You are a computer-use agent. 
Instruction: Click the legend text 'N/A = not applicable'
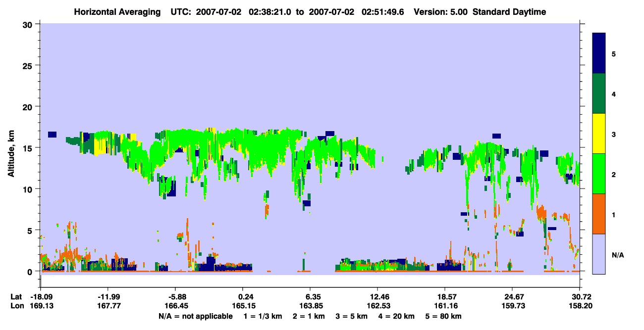(195, 316)
